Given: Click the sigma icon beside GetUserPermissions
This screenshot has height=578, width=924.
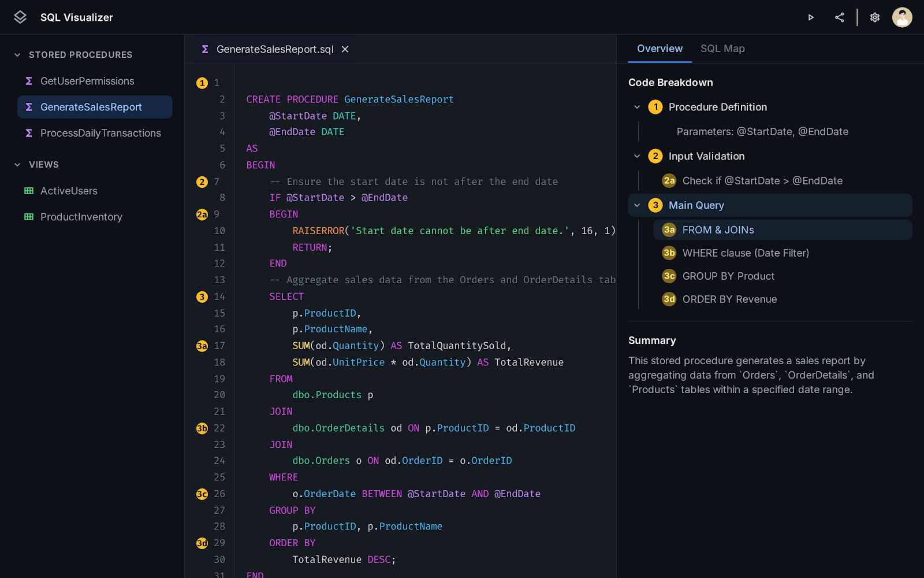Looking at the screenshot, I should coord(28,81).
